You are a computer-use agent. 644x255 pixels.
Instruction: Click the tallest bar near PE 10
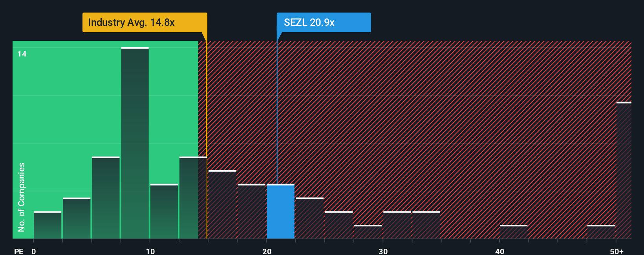tap(135, 143)
